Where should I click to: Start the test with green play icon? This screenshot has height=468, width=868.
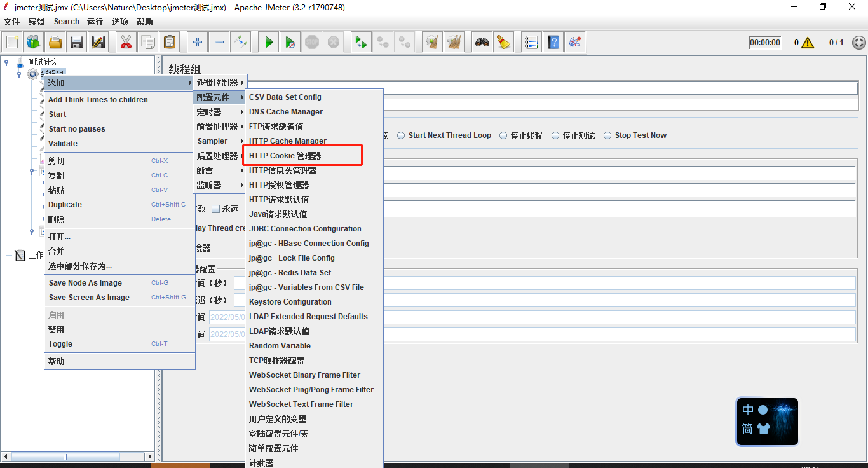[x=269, y=43]
